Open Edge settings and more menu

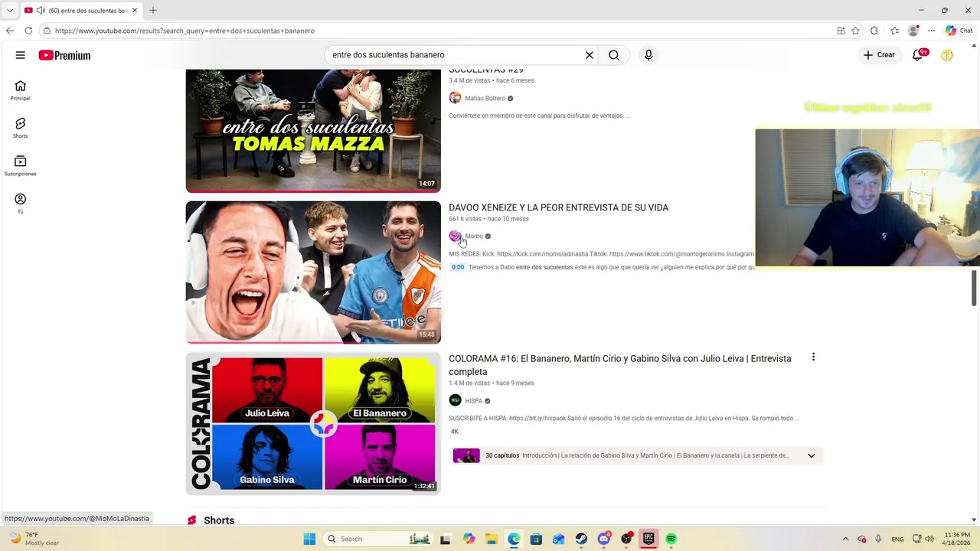pos(931,31)
